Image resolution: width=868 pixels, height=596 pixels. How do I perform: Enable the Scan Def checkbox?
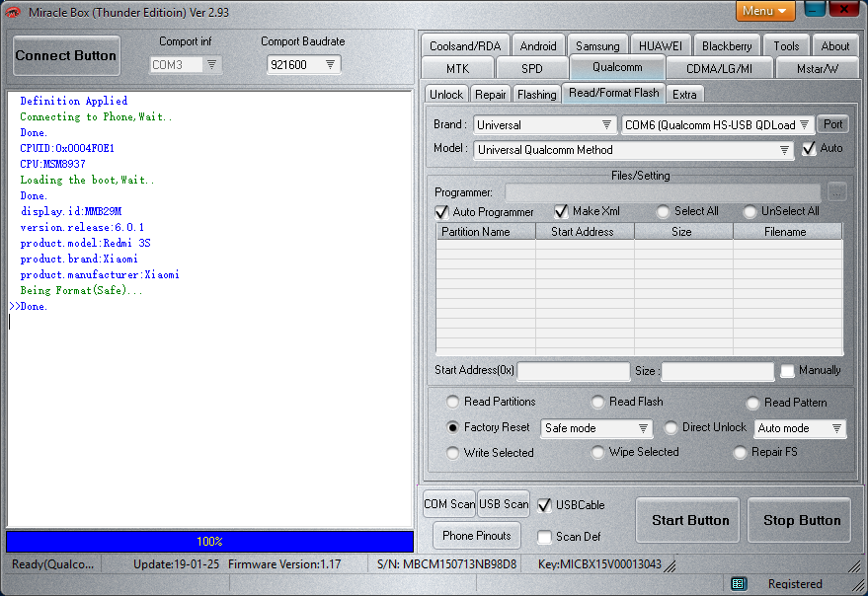pos(545,536)
